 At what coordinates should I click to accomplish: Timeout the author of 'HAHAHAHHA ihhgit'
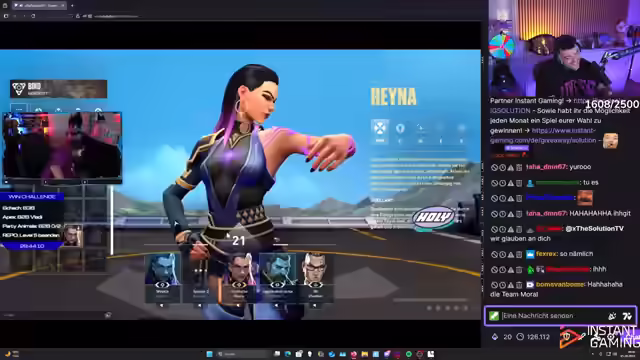(502, 214)
